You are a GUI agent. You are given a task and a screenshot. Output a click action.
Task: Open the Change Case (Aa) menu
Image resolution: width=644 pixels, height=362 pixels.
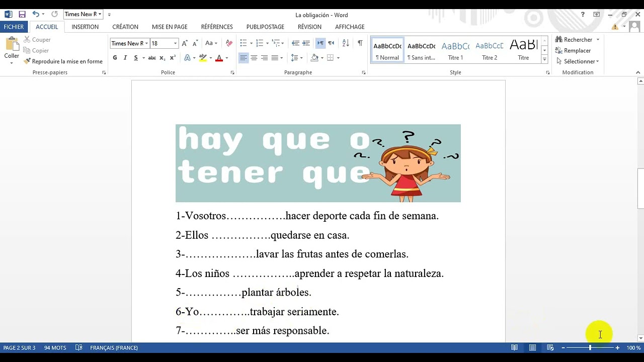[211, 43]
